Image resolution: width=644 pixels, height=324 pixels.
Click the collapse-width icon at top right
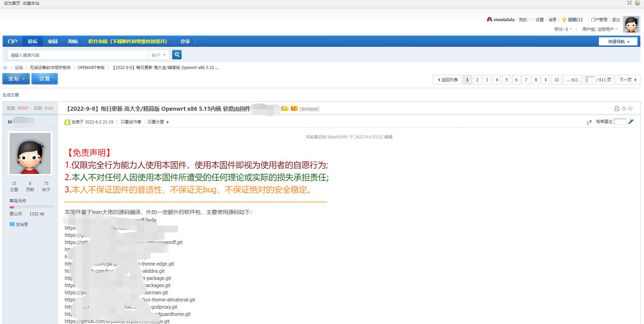click(x=629, y=3)
